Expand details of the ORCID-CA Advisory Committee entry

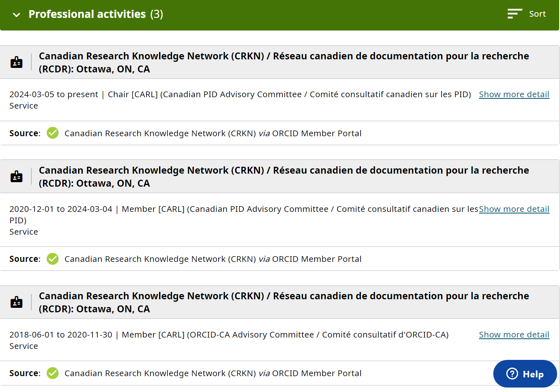coord(514,334)
